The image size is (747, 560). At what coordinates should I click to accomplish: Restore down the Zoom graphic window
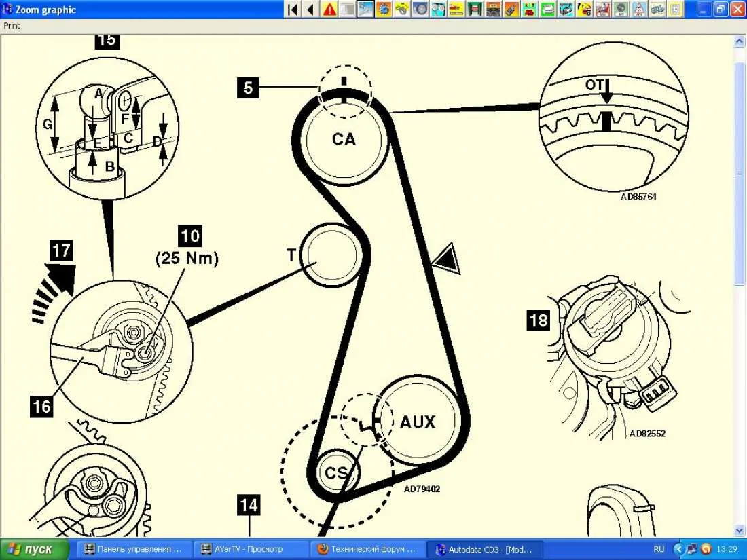click(721, 9)
